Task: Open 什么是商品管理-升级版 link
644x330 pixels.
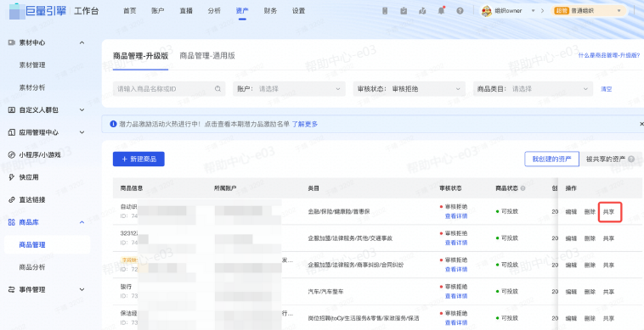Action: (x=609, y=55)
